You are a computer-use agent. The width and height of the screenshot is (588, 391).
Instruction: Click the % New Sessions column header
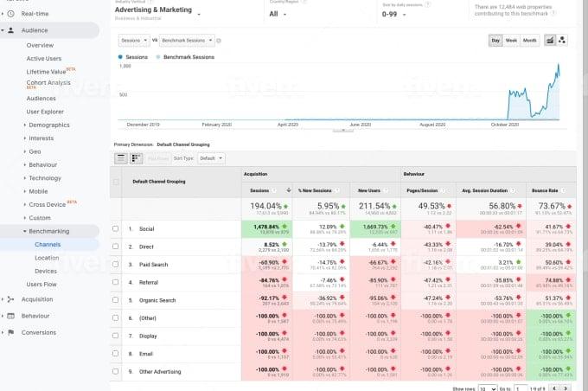point(315,190)
